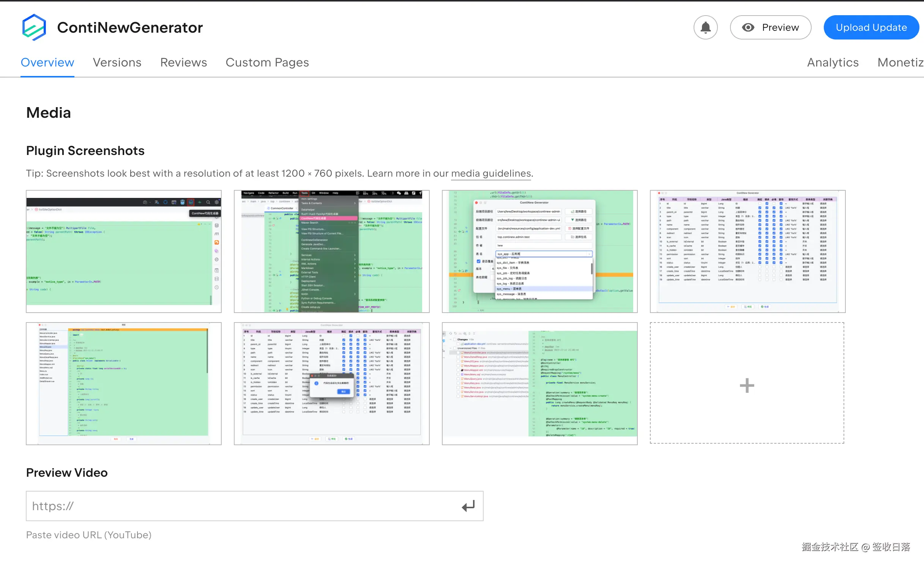Open the media guidelines link
The width and height of the screenshot is (924, 566).
[x=491, y=173]
